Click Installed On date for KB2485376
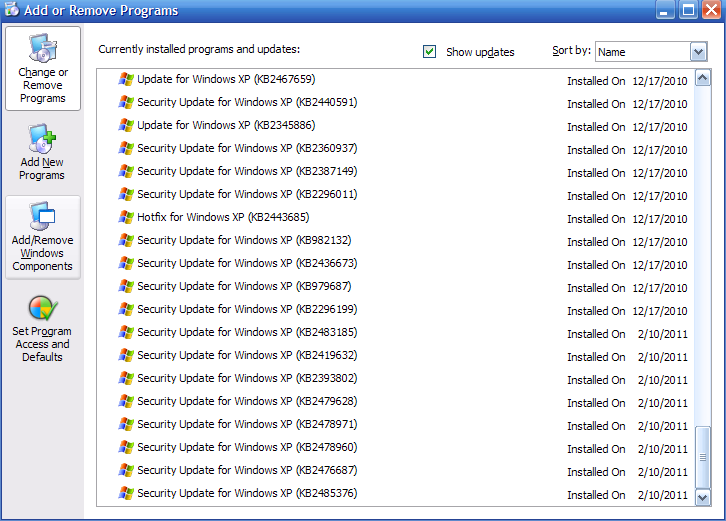Screen dimensions: 726x521 coord(663,496)
